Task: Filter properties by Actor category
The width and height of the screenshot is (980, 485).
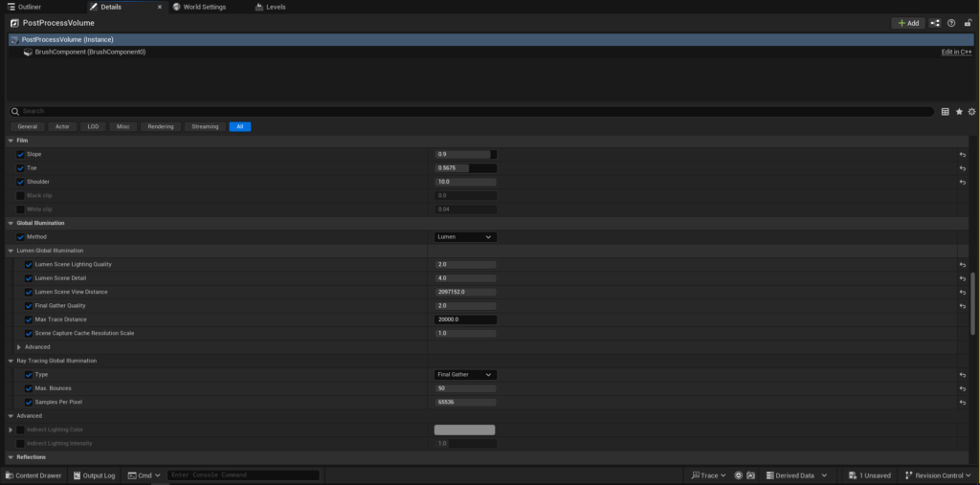Action: click(62, 126)
